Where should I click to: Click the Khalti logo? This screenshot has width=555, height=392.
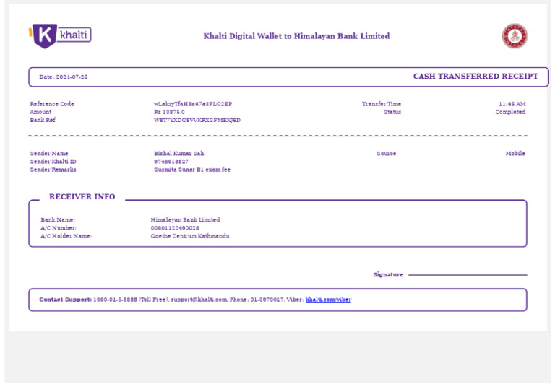(x=60, y=35)
